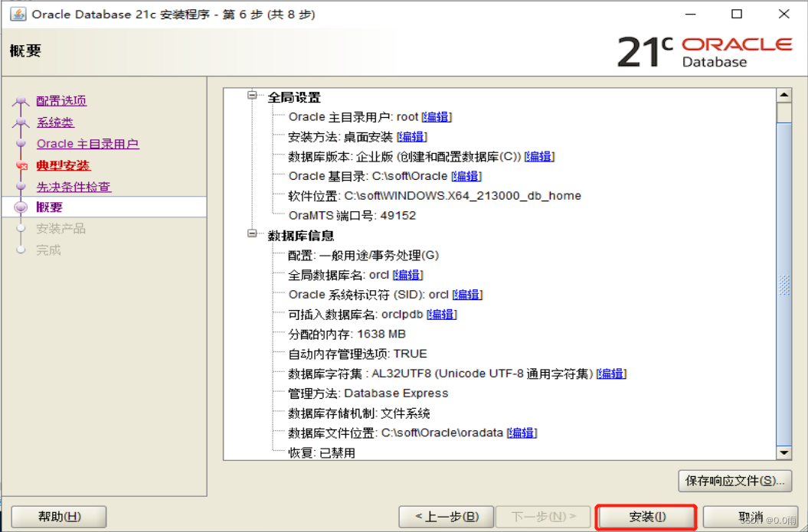The image size is (808, 532).
Task: Select the 数据库存储机制: 文件系统 row
Action: point(358,413)
